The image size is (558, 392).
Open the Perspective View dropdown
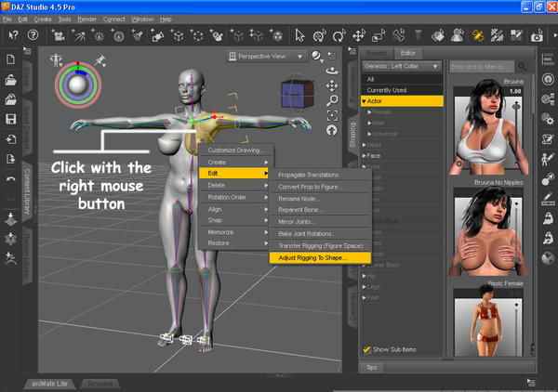click(267, 56)
